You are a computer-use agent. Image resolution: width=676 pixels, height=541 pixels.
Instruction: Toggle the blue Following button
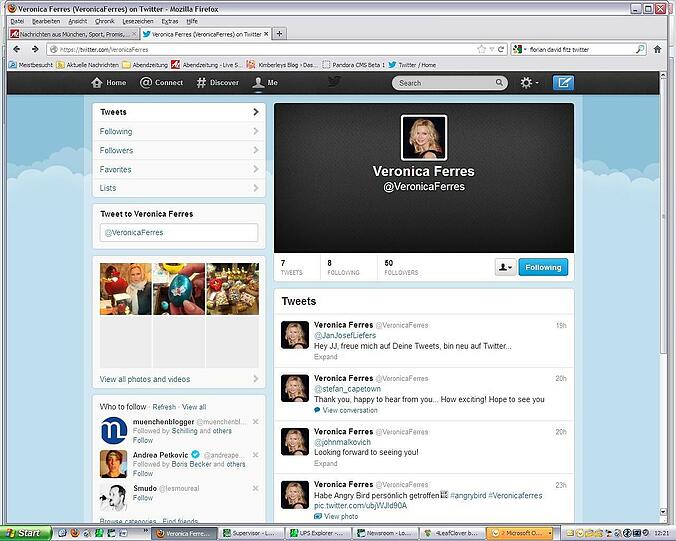point(543,267)
